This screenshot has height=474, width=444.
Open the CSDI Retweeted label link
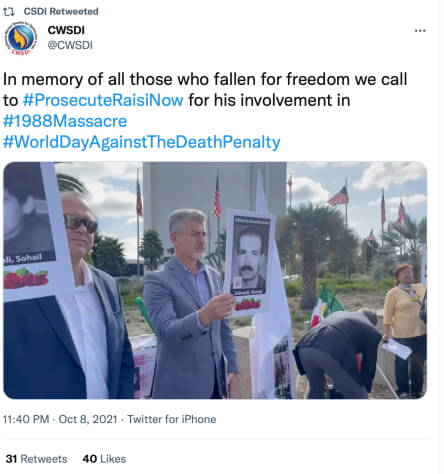point(61,11)
